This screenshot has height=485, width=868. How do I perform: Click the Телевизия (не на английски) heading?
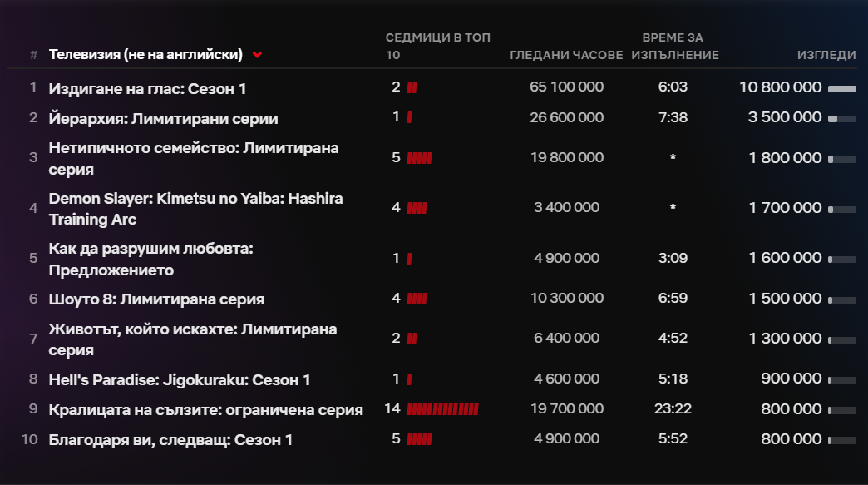pyautogui.click(x=145, y=55)
